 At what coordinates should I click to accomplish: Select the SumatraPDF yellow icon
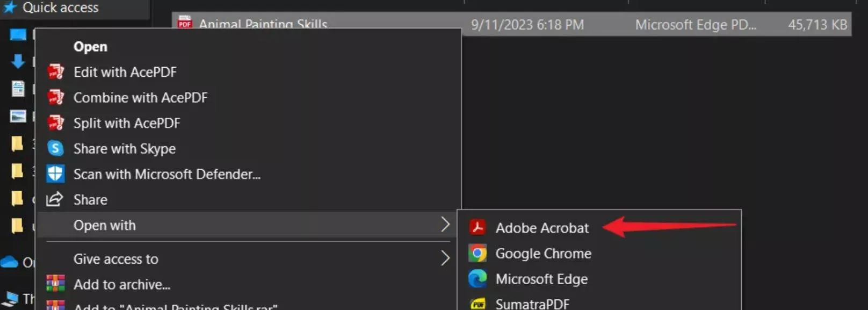click(478, 303)
